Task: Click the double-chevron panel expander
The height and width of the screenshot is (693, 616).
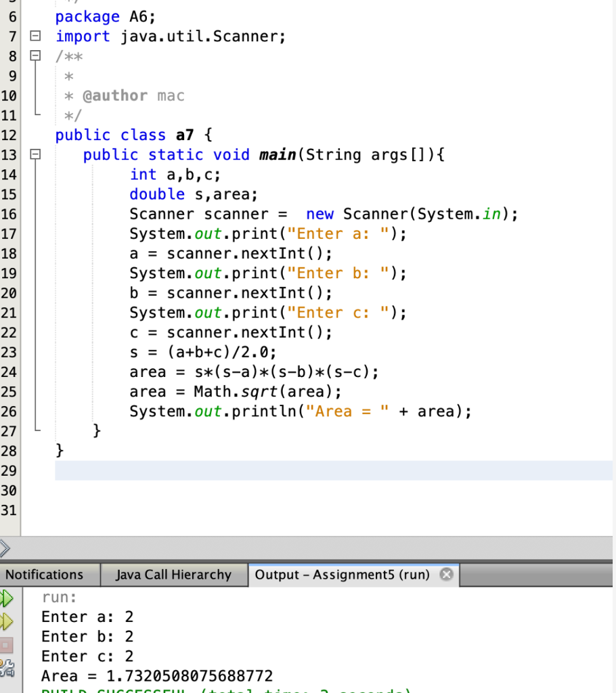Action: [5, 548]
